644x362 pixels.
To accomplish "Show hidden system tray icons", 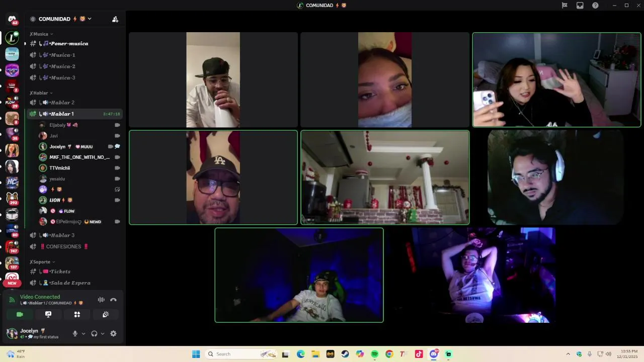I will point(568,354).
